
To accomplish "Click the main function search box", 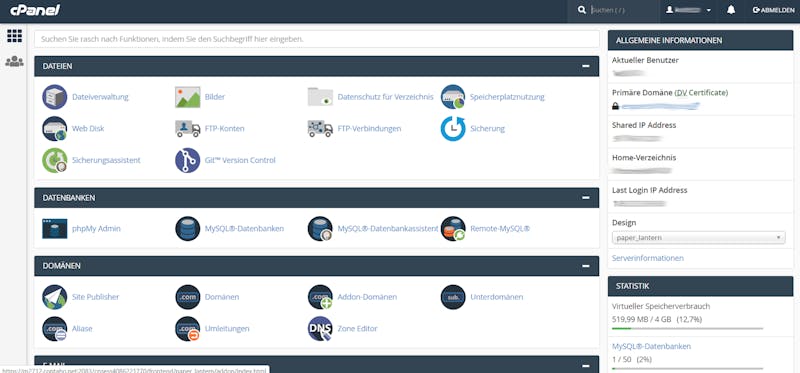I will pos(317,39).
